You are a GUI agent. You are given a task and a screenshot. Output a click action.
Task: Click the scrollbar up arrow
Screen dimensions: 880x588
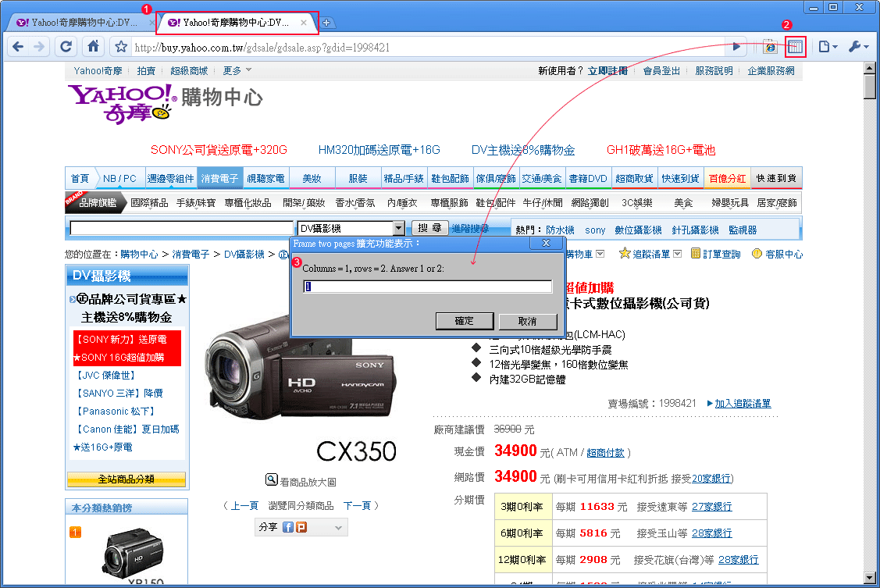click(x=870, y=68)
